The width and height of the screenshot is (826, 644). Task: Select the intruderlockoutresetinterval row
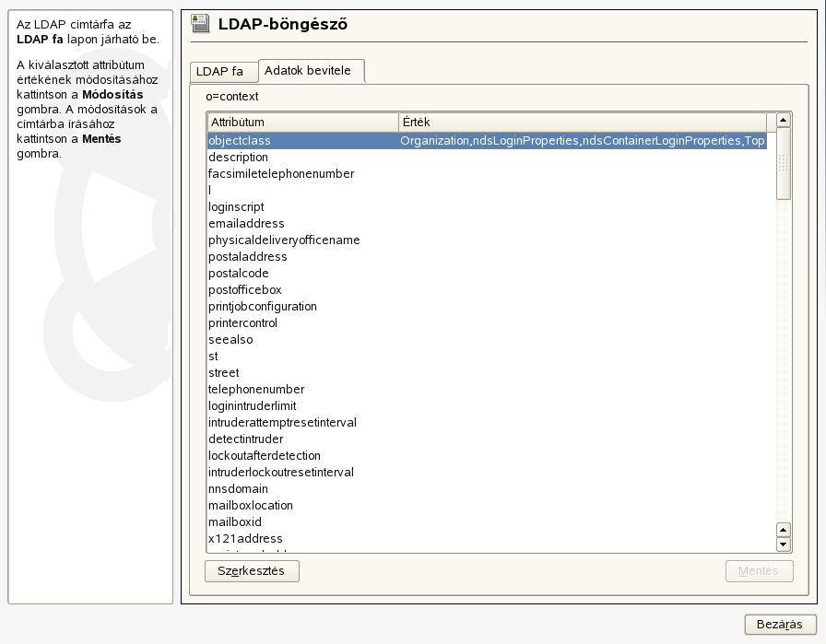487,473
